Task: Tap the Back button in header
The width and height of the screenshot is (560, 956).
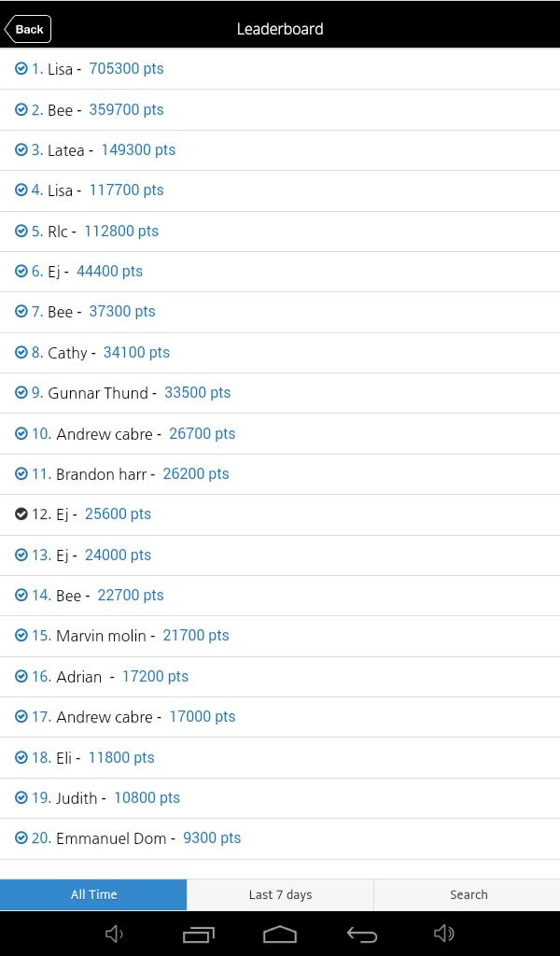Action: pos(28,29)
